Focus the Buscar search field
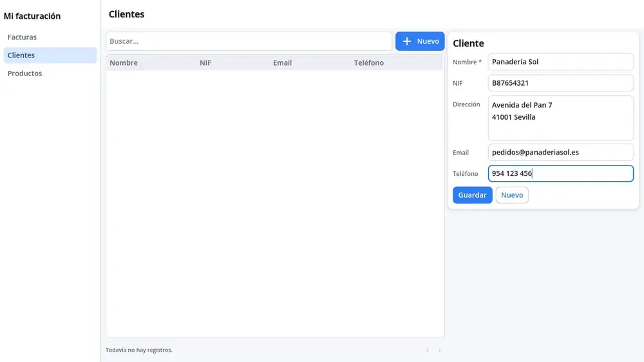Viewport: 644px width, 362px height. point(249,41)
